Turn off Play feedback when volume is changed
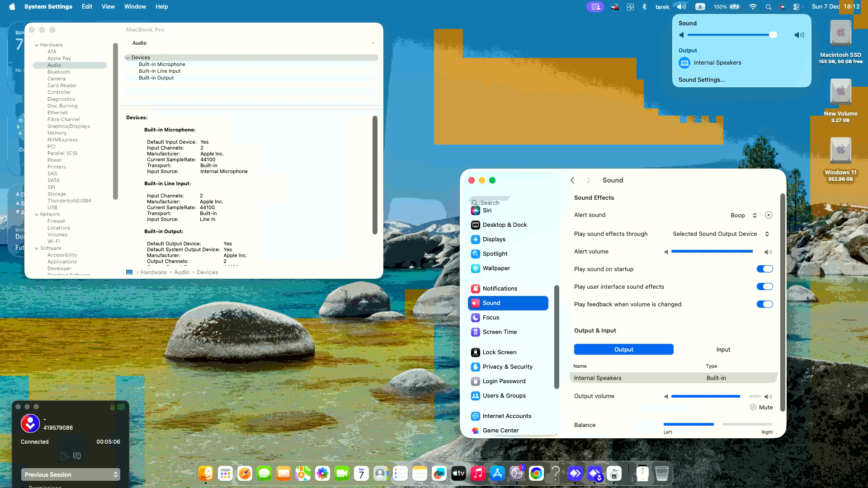Viewport: 868px width, 488px height. 765,304
